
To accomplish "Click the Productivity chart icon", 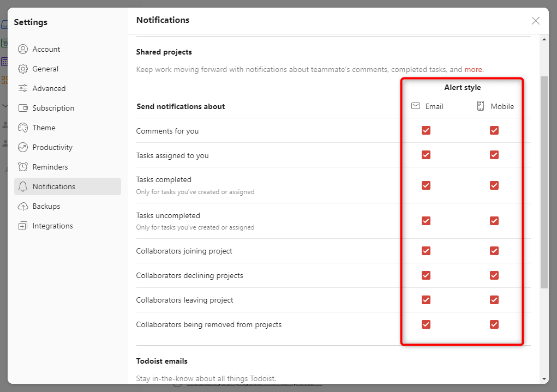I will click(x=23, y=147).
